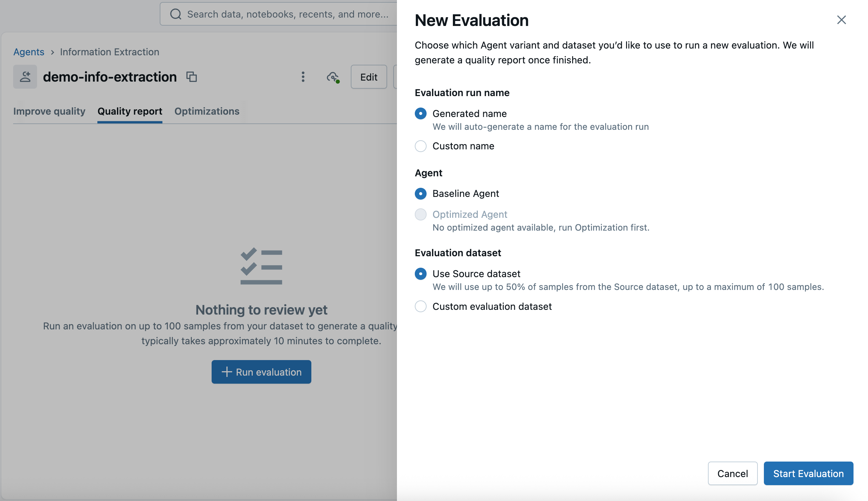Select Custom name radio option
The height and width of the screenshot is (501, 868).
click(420, 146)
